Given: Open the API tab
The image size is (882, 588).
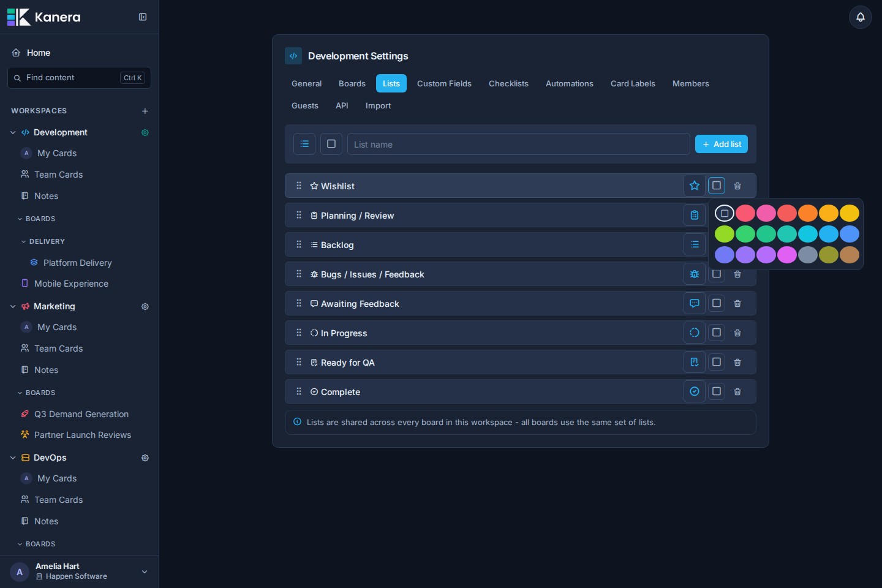Looking at the screenshot, I should pos(342,105).
